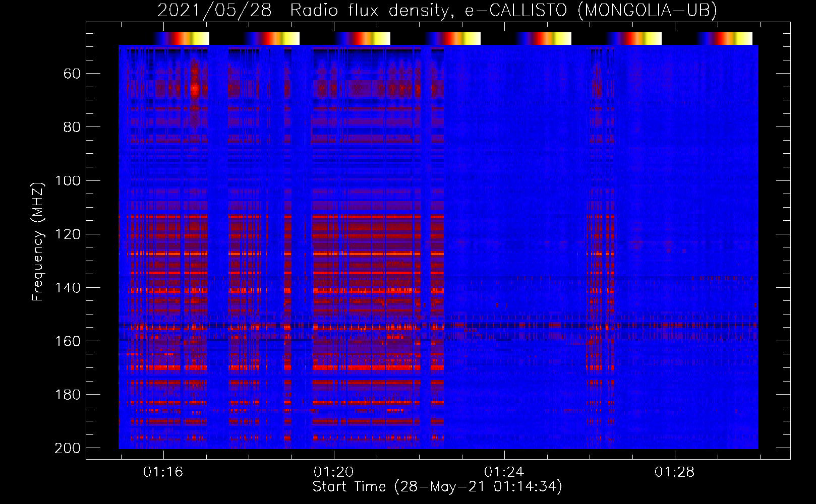Click the 'Frequency (MHZ)' axis label

(38, 242)
